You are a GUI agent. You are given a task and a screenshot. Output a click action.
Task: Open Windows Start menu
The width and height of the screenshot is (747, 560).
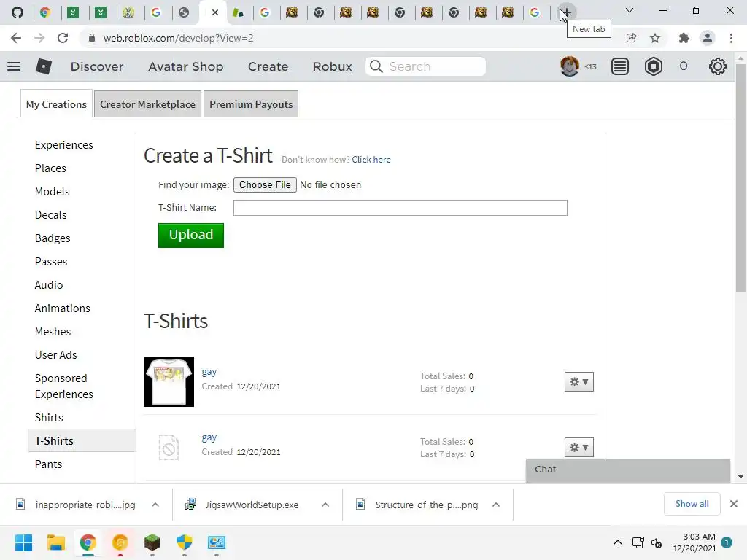coord(23,542)
